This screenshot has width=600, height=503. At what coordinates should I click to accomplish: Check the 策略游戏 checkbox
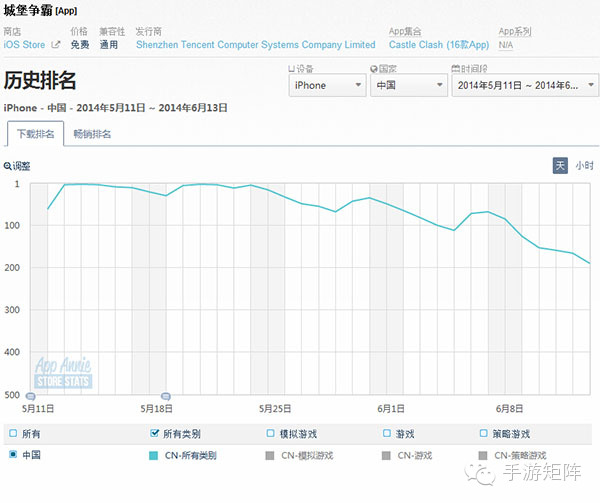484,433
